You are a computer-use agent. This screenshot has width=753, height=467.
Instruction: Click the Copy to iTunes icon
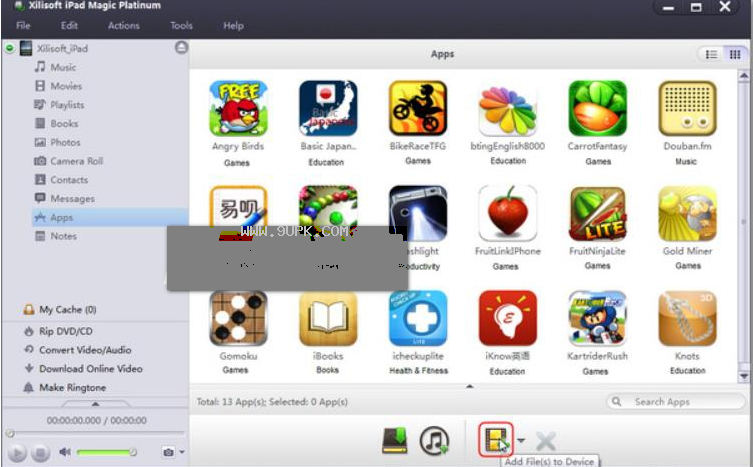pyautogui.click(x=434, y=441)
